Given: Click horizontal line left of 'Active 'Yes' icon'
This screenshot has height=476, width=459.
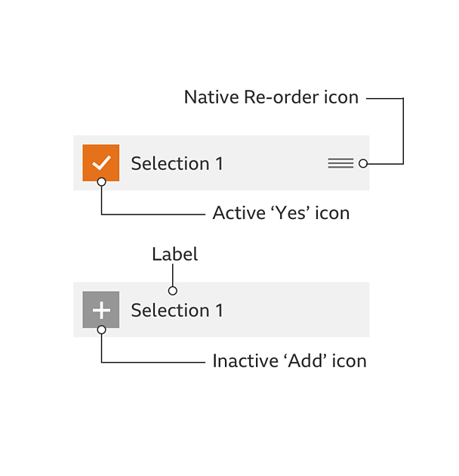Looking at the screenshot, I should coord(153,215).
